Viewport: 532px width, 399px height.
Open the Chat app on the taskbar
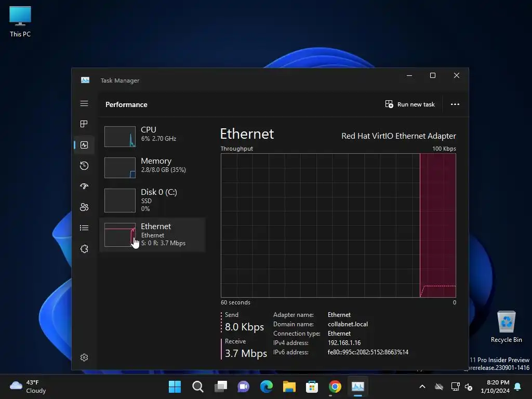point(243,387)
